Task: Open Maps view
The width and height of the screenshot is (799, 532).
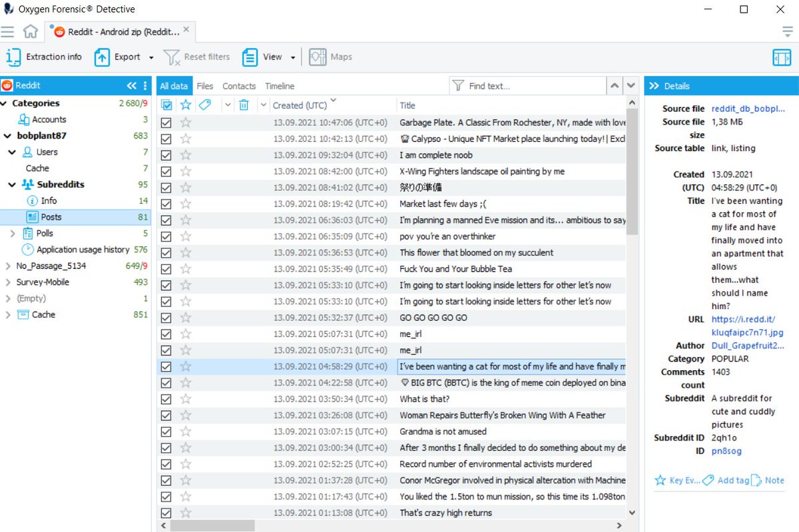Action: point(330,57)
